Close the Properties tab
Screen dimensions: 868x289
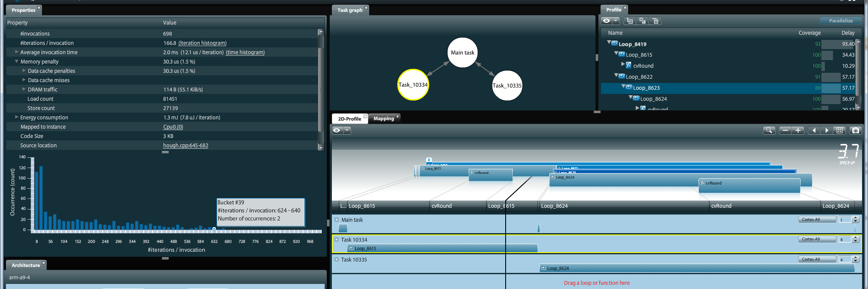click(39, 8)
